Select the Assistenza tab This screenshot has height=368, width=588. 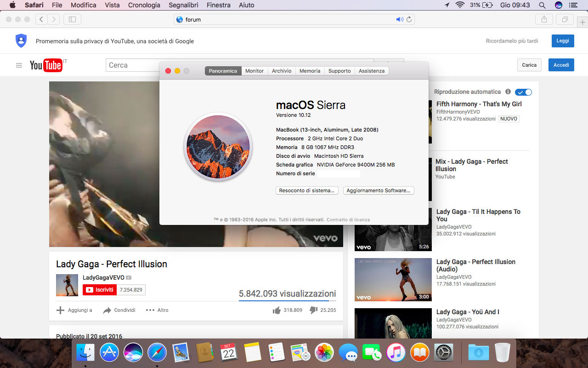tap(372, 71)
